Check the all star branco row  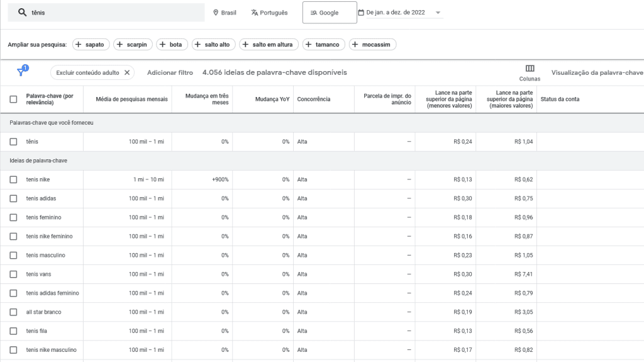[x=14, y=312]
